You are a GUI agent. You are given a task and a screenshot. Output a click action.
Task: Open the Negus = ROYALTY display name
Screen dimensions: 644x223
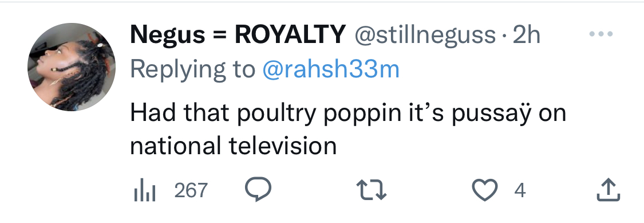click(x=238, y=34)
